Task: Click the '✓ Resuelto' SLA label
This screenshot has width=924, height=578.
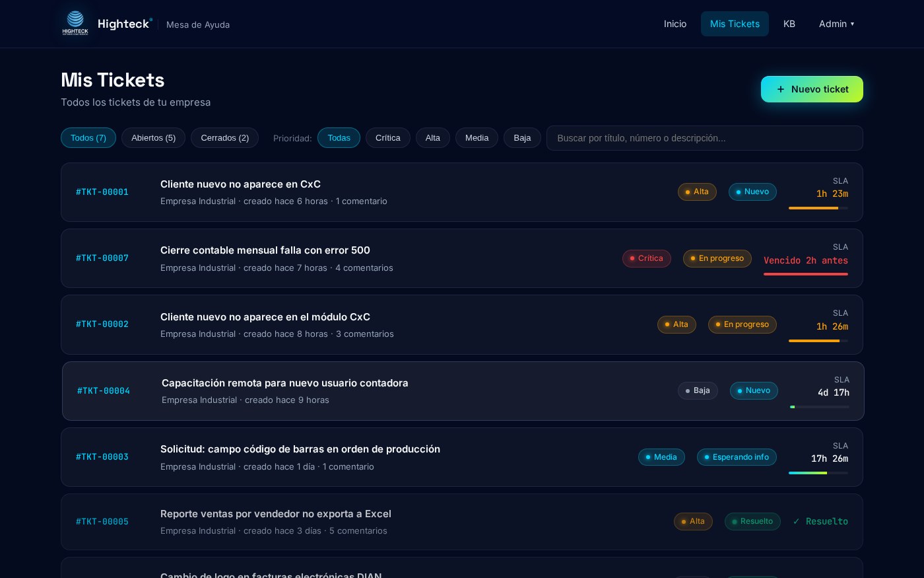Action: coord(820,521)
